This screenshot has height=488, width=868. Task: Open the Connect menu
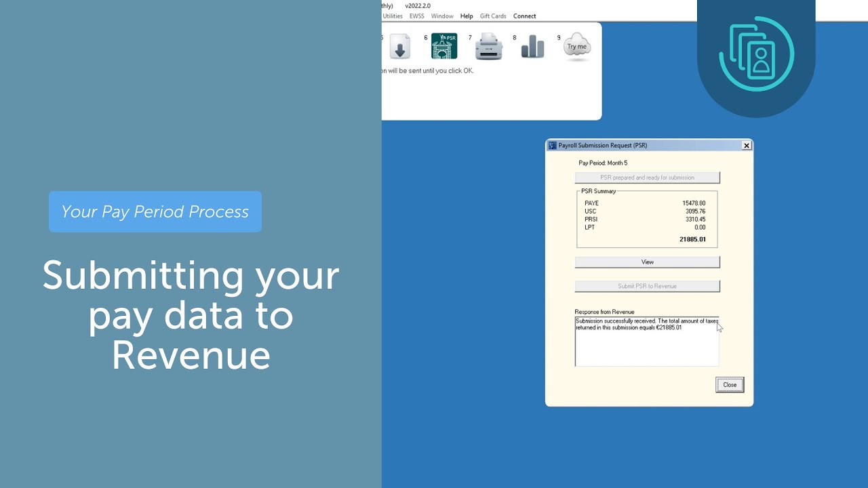pyautogui.click(x=524, y=16)
